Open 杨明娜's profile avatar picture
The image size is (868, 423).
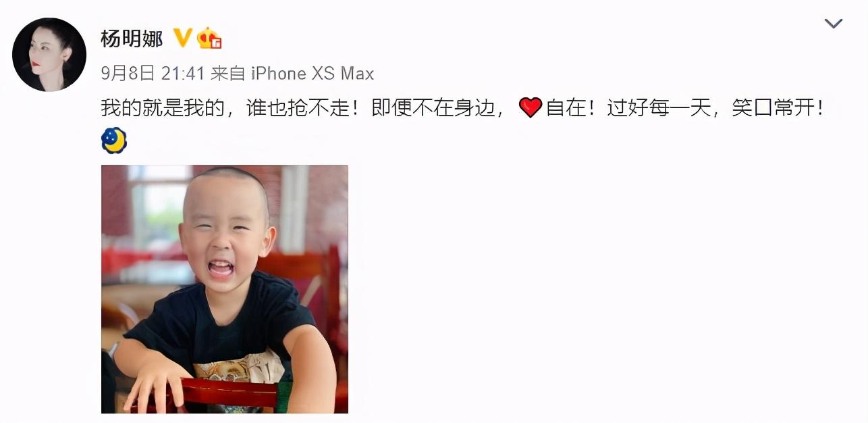49,55
